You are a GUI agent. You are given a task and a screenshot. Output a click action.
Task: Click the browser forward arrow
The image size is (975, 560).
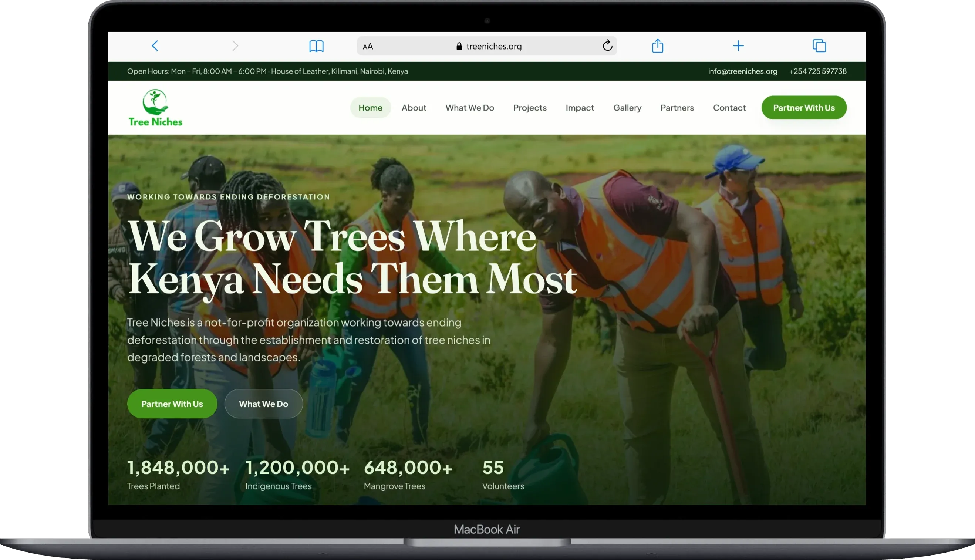click(x=235, y=46)
